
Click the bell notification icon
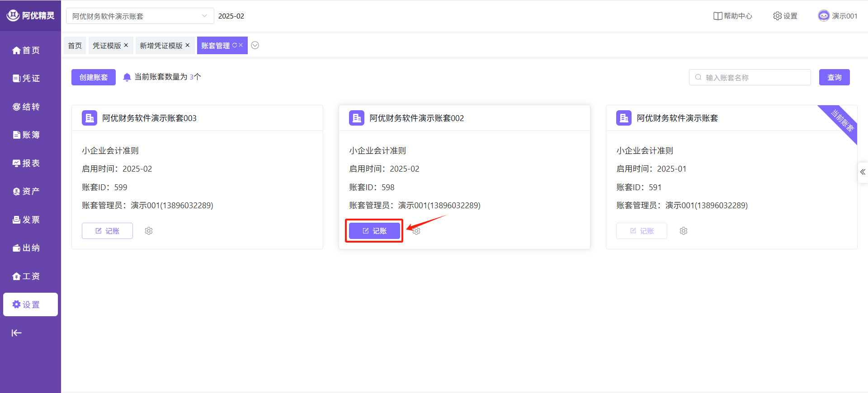pos(127,77)
